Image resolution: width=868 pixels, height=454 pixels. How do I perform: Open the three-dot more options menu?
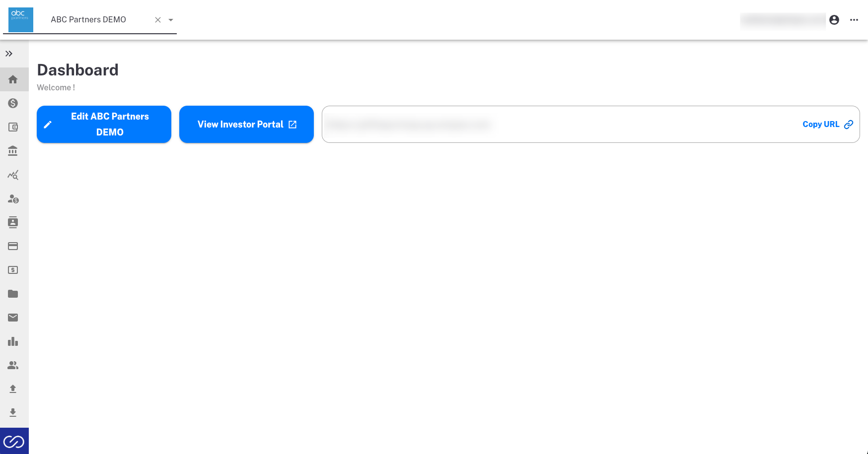tap(854, 20)
